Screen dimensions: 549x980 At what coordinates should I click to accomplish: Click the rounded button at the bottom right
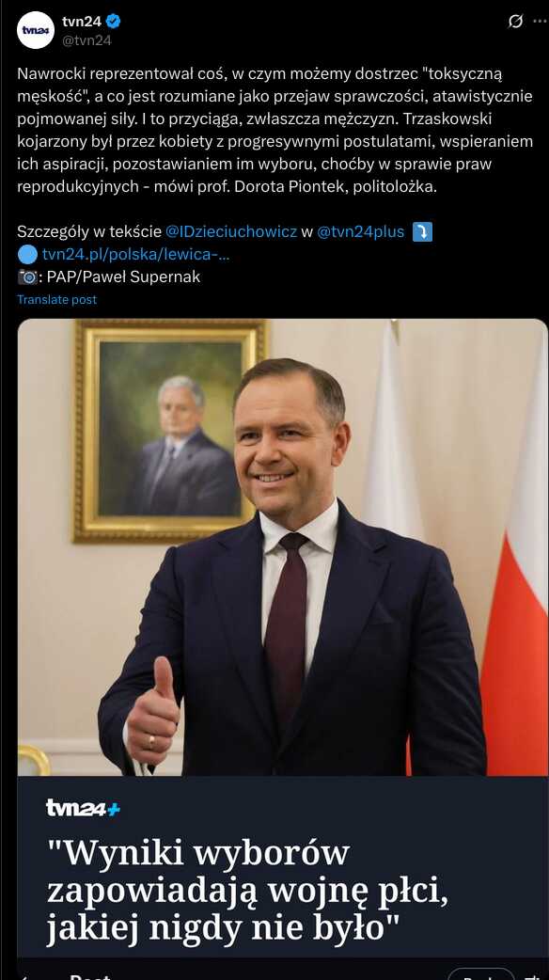point(481,973)
